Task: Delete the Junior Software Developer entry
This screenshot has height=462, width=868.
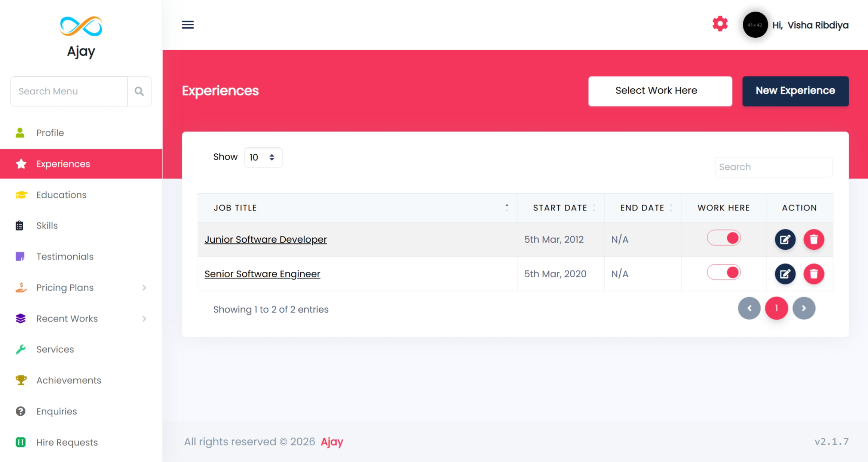Action: (x=814, y=239)
